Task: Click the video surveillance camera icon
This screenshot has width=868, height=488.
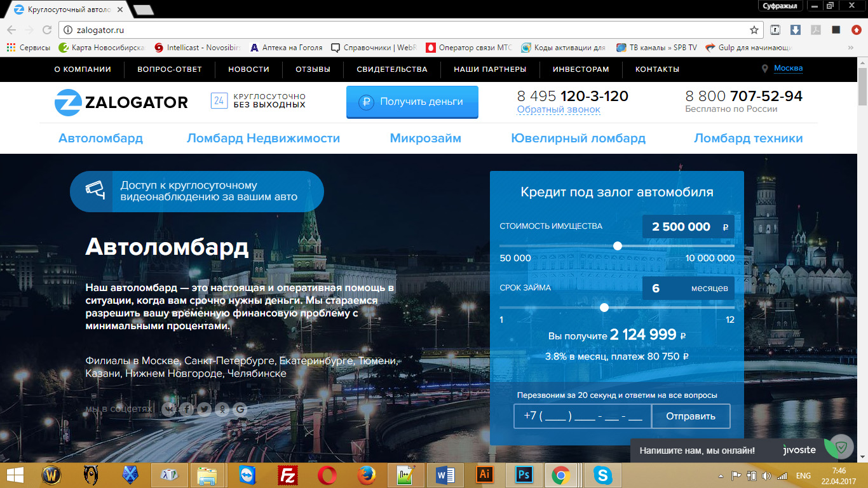Action: pos(95,191)
